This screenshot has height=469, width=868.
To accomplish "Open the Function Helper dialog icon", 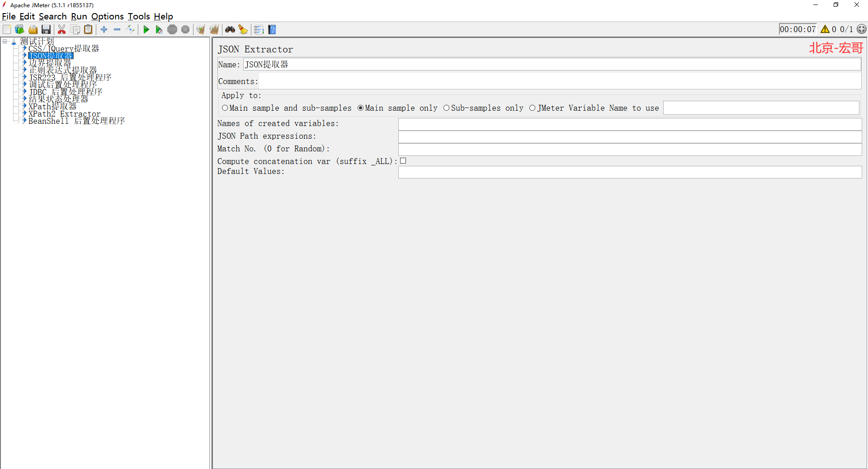I will pyautogui.click(x=259, y=30).
